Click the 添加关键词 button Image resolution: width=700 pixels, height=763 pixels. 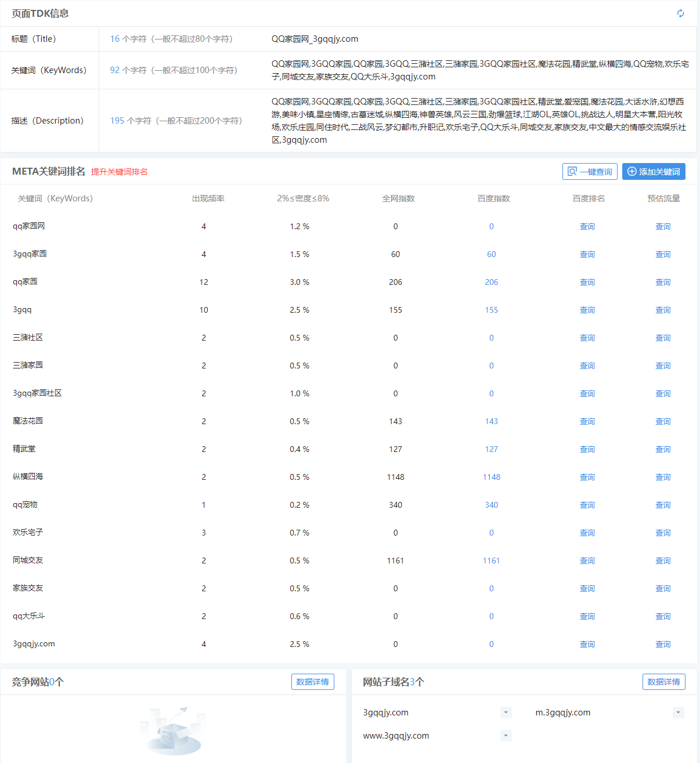[654, 172]
